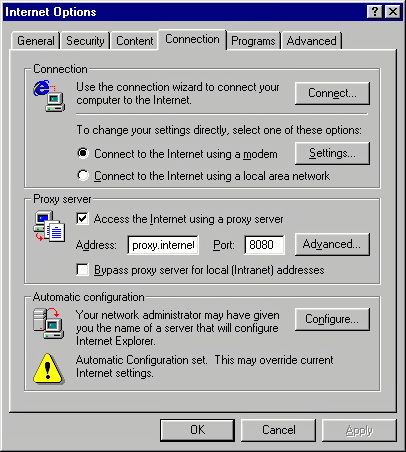This screenshot has width=406, height=452.
Task: Open modem Settings button
Action: click(x=332, y=153)
